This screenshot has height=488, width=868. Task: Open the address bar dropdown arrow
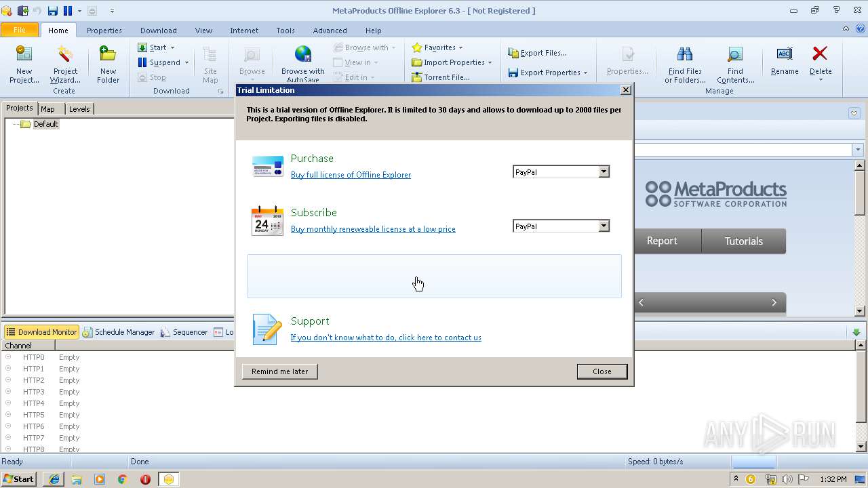858,150
